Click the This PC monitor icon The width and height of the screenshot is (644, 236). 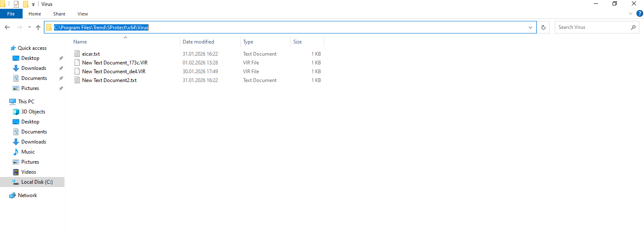(x=13, y=102)
